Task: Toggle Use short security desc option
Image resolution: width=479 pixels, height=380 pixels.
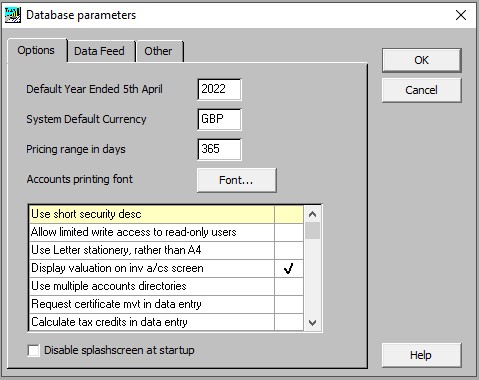Action: [289, 214]
